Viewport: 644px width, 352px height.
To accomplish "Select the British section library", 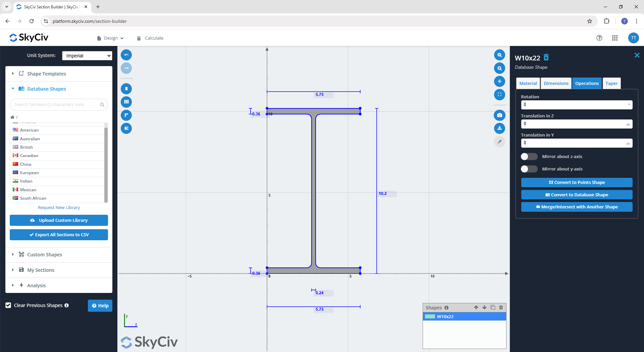I will [26, 147].
